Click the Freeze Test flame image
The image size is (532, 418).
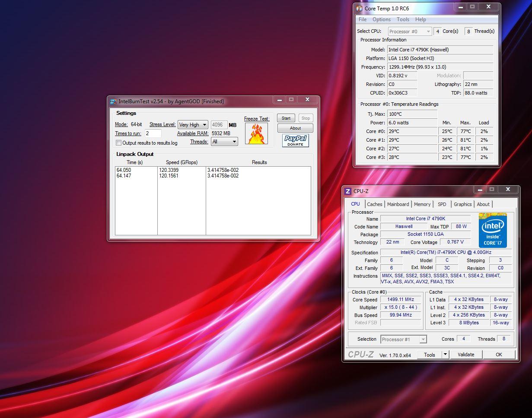tap(256, 133)
